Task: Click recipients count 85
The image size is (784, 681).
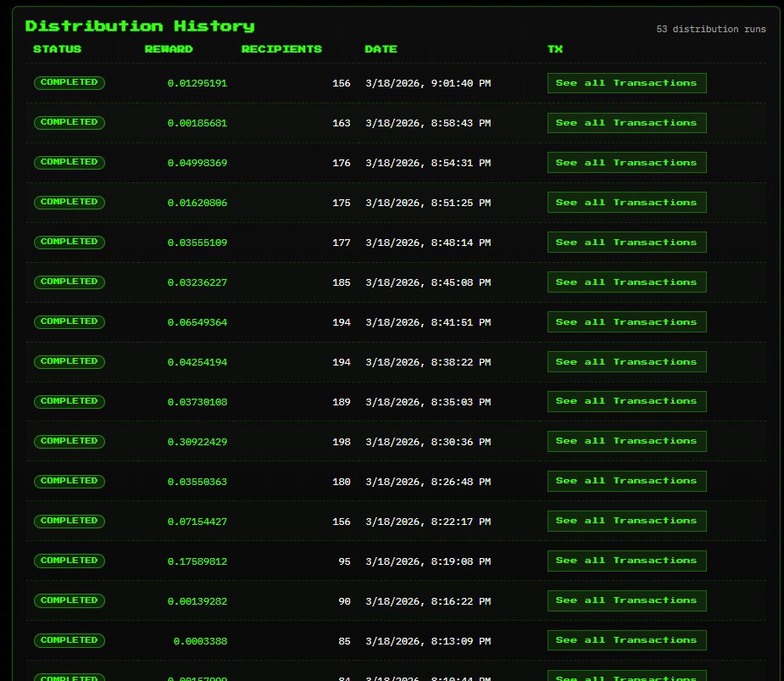Action: [344, 641]
